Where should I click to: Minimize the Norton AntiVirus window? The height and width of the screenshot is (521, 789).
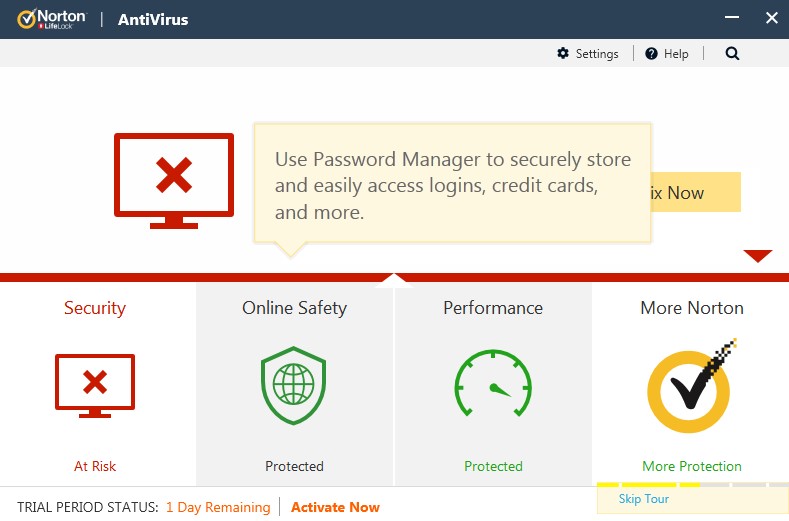point(732,18)
